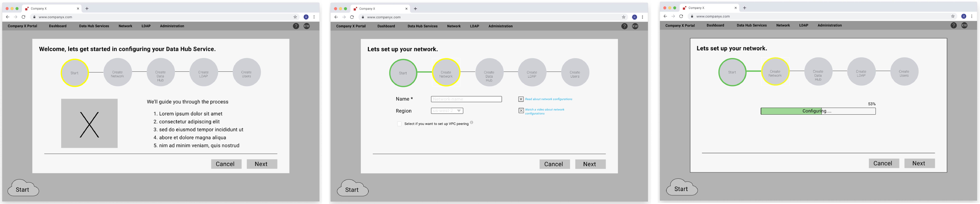Click Cancel in the welcome dialog

pyautogui.click(x=226, y=164)
